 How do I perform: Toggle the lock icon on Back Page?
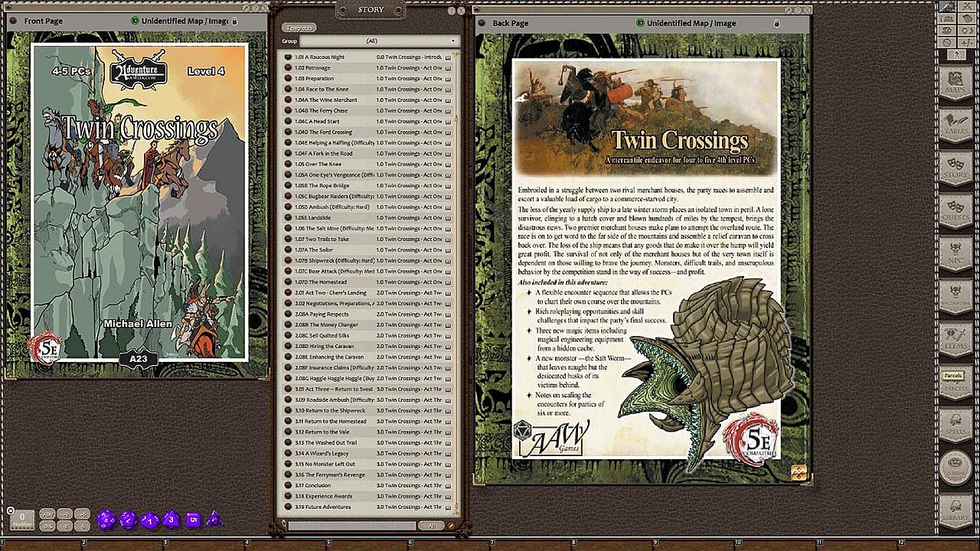776,23
